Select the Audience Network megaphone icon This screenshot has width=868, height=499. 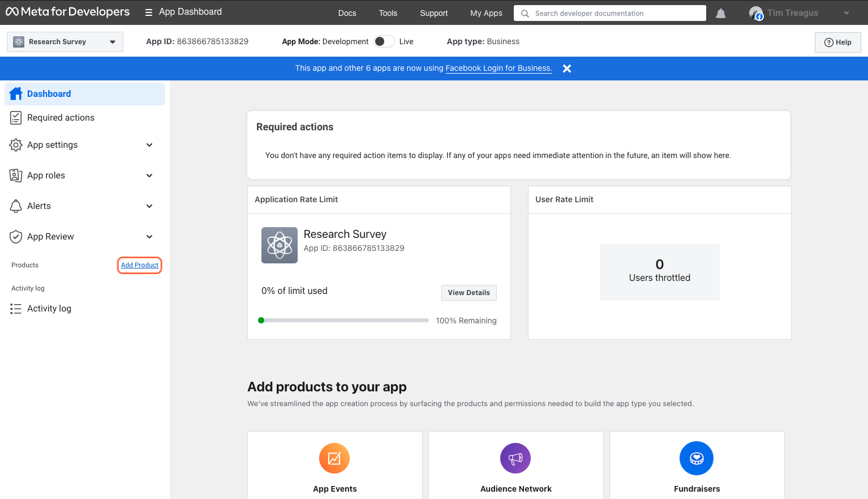515,458
